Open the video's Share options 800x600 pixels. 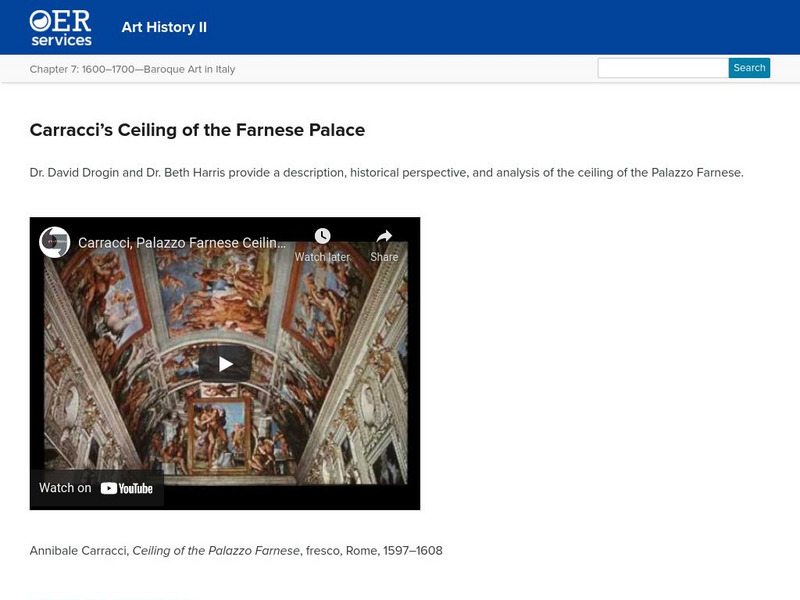tap(383, 244)
